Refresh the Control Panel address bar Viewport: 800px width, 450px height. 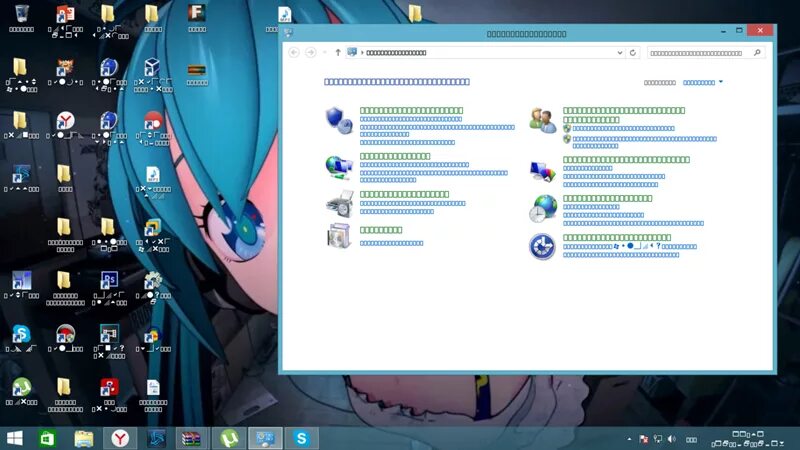[633, 53]
